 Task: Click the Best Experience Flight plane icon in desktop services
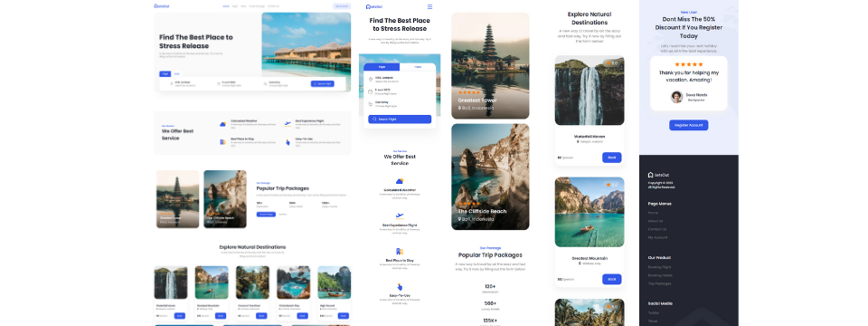(x=288, y=124)
